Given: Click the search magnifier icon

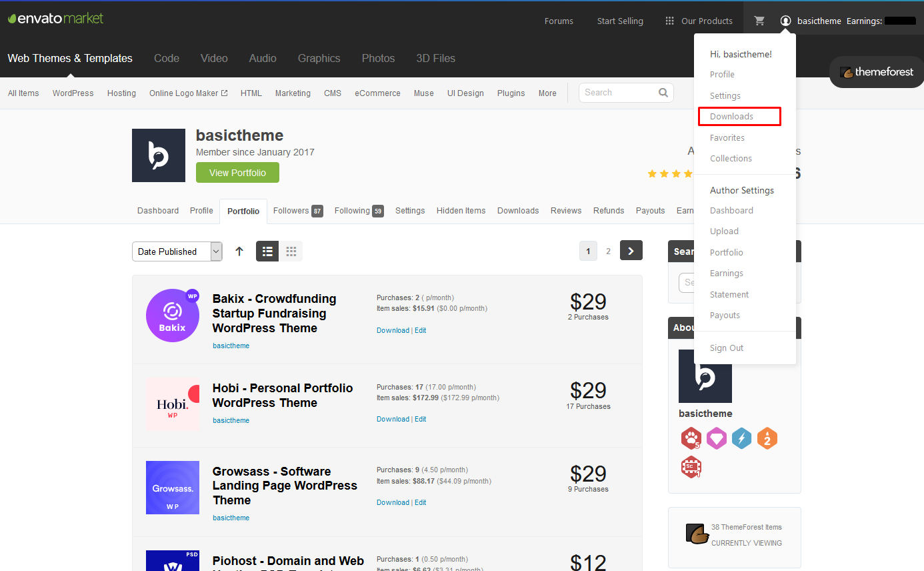Looking at the screenshot, I should click(663, 93).
